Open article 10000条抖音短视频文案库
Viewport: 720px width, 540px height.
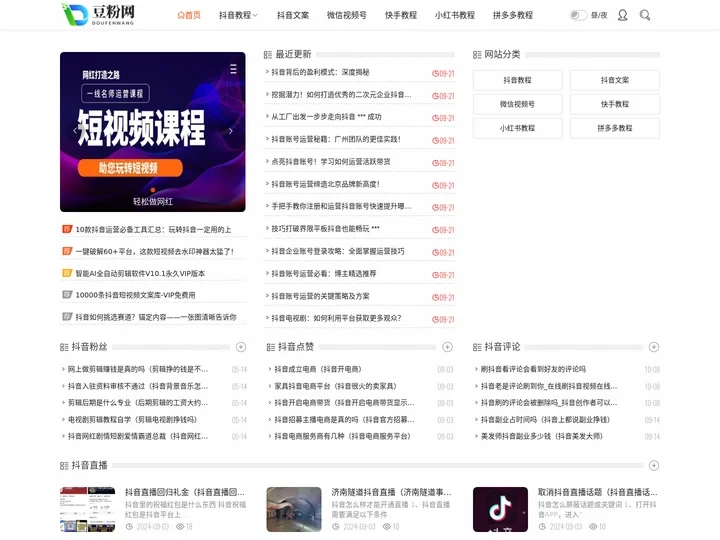pyautogui.click(x=135, y=295)
